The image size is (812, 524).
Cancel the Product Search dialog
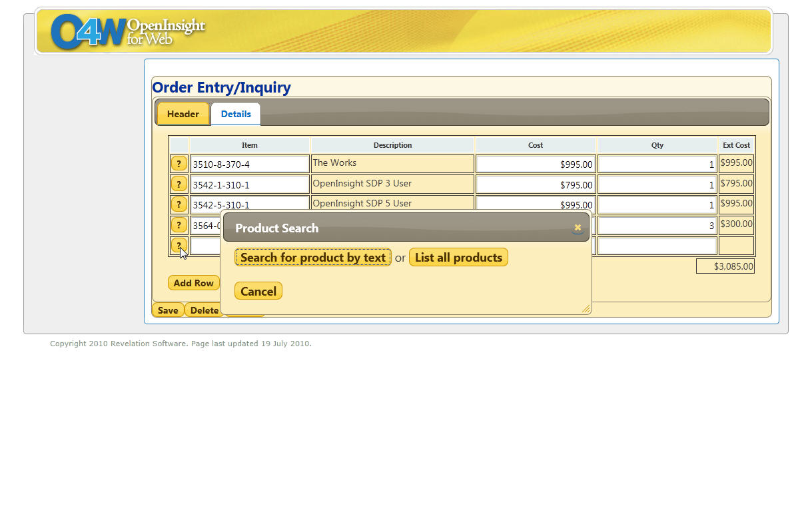(258, 291)
